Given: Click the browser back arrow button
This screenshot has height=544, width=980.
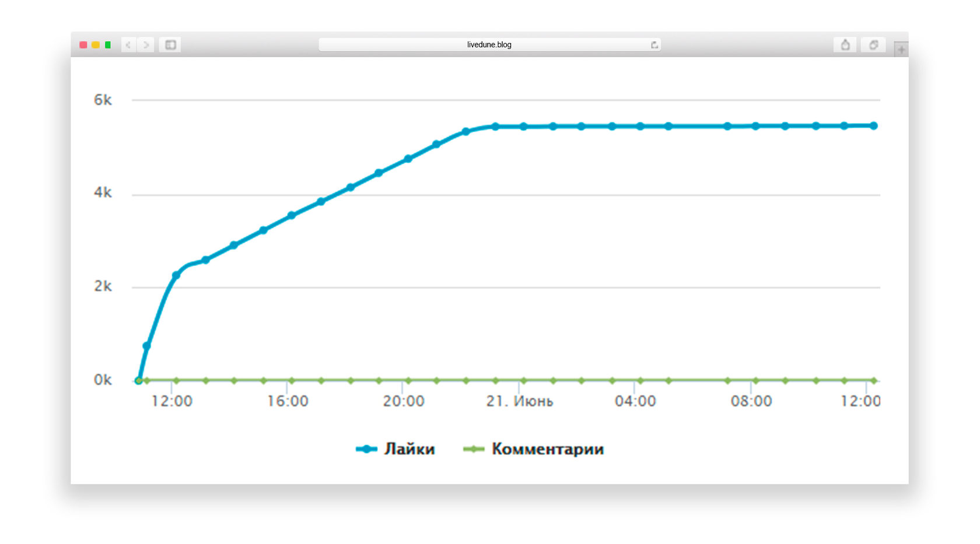Looking at the screenshot, I should pos(129,45).
